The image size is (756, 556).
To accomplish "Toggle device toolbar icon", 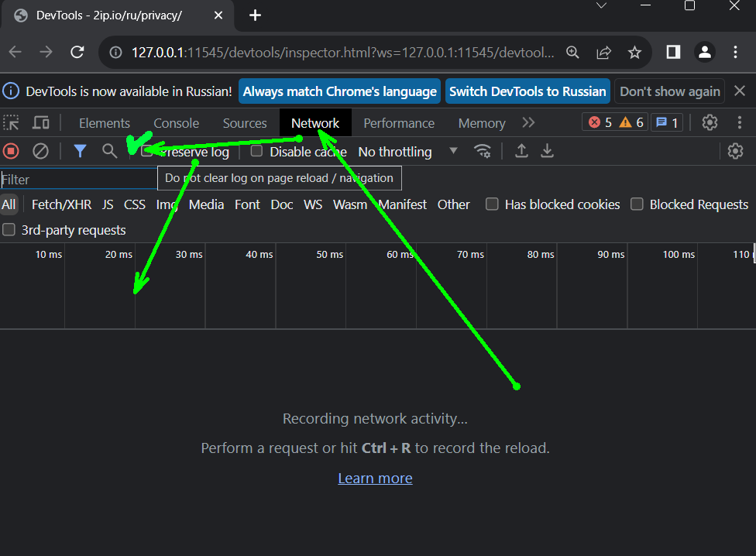I will click(41, 123).
